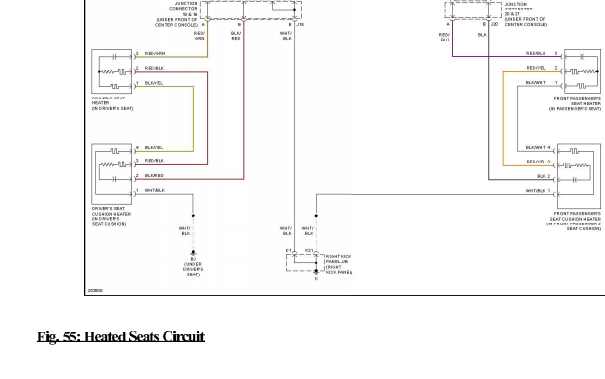Click the 'RIGHT KICK PANEL J/B' label
The height and width of the screenshot is (379, 605).
[x=339, y=259]
